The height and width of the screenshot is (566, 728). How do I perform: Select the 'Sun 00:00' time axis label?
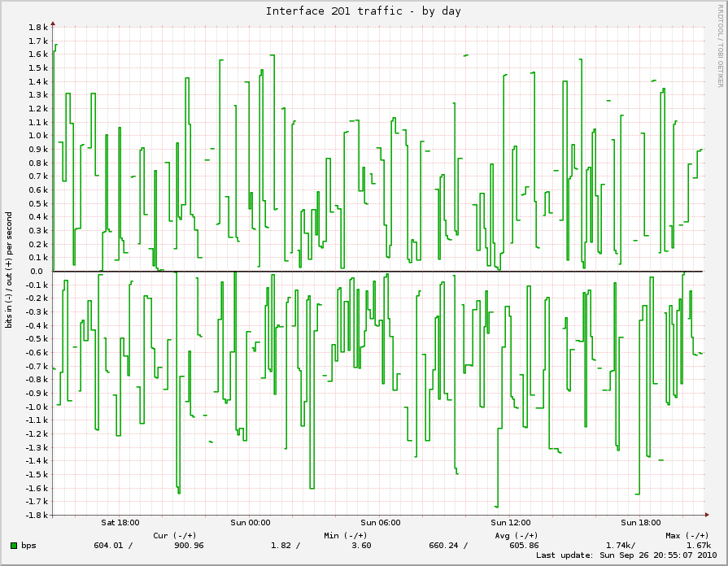coord(251,523)
